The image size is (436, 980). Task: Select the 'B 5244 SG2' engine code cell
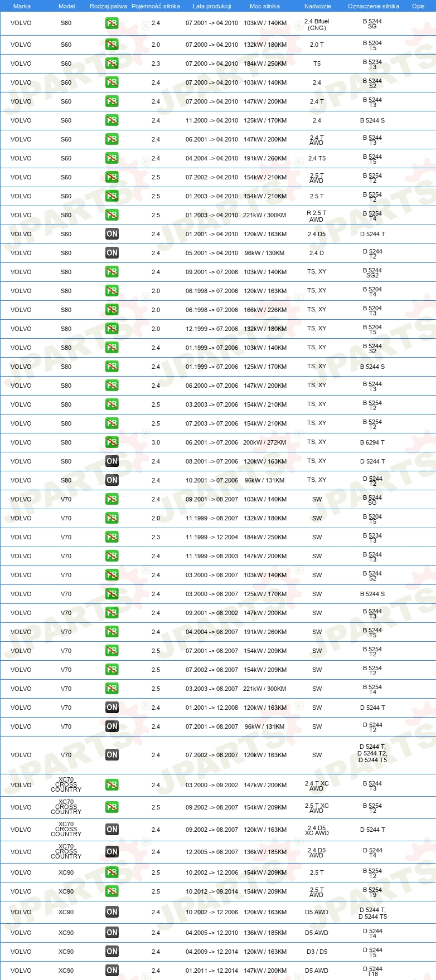click(x=372, y=272)
